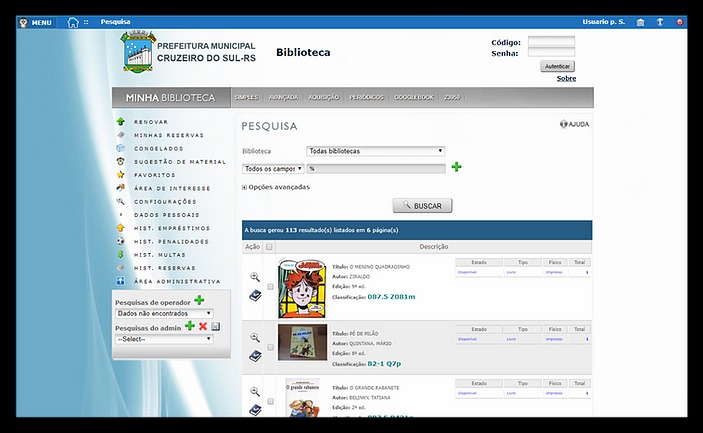Add operator search with green plus
703x433 pixels.
coord(199,301)
